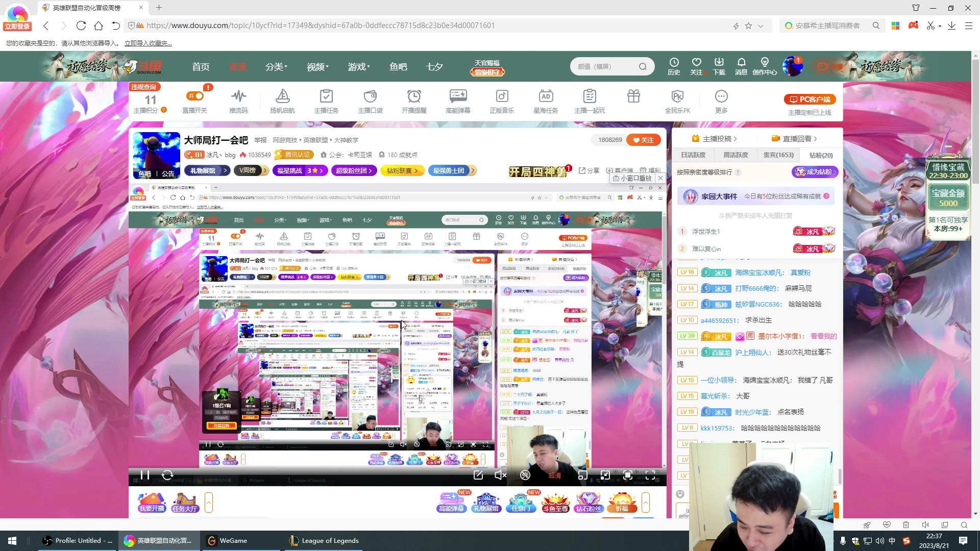The height and width of the screenshot is (551, 980).
Task: Expand the 游戏 dropdown in navigation
Action: point(359,67)
